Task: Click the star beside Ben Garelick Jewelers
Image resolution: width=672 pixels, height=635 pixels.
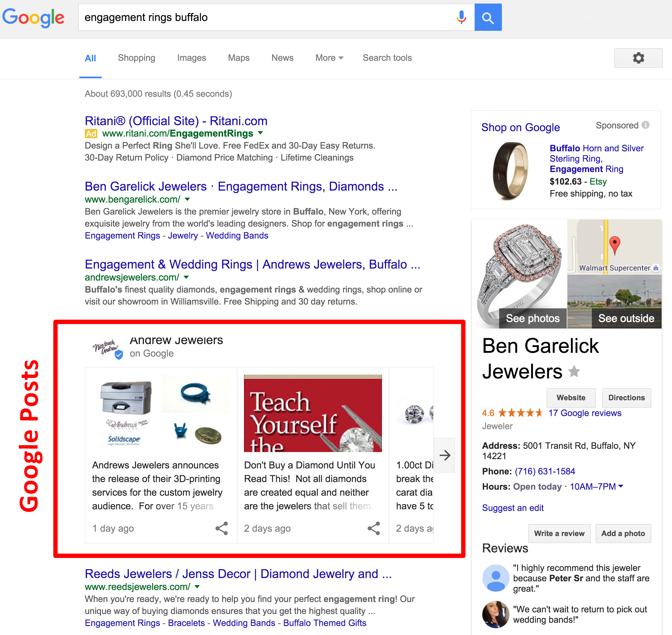Action: (574, 371)
